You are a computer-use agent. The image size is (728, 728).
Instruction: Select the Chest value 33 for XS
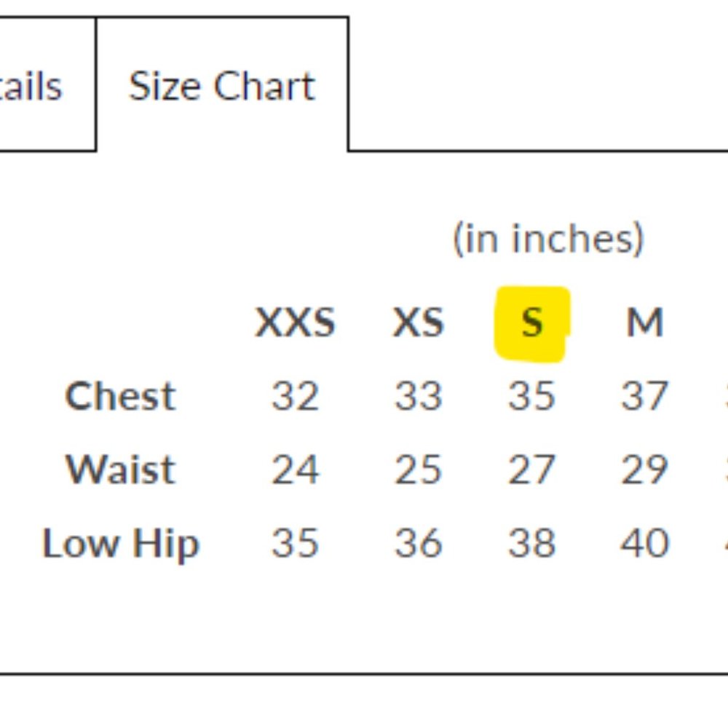(419, 396)
